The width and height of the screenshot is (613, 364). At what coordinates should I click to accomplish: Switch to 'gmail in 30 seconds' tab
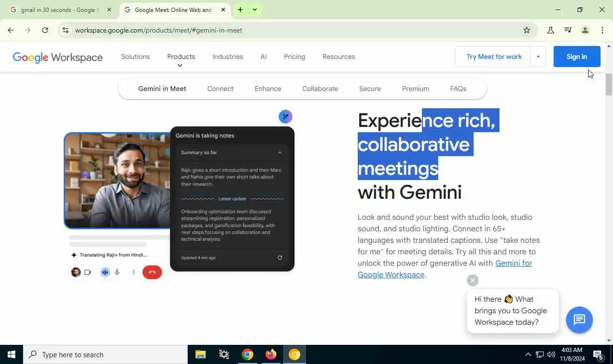coord(59,10)
